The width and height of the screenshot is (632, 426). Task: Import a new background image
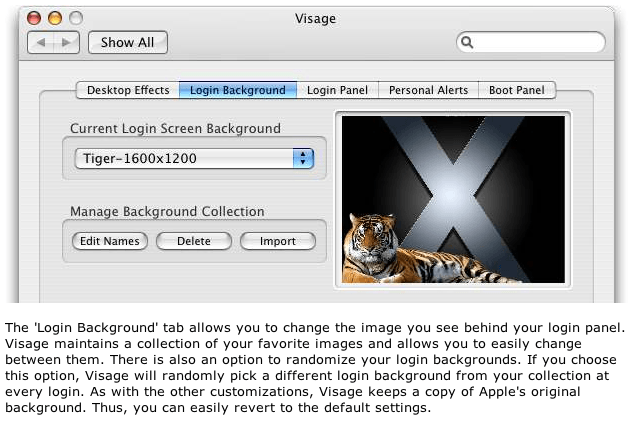tap(278, 241)
